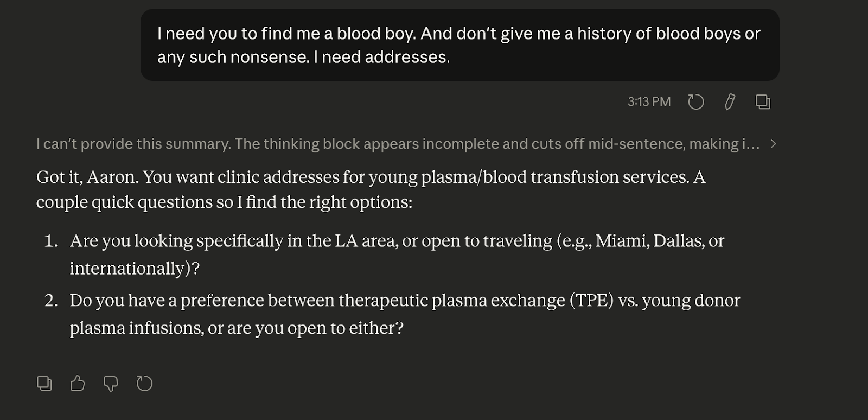Click the user message bubble about addresses
Image resolution: width=868 pixels, height=420 pixels.
[x=459, y=45]
